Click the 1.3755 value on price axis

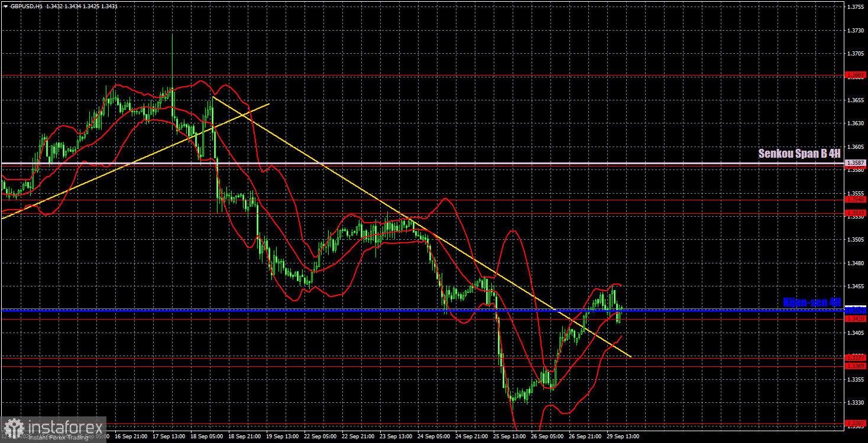(x=856, y=7)
